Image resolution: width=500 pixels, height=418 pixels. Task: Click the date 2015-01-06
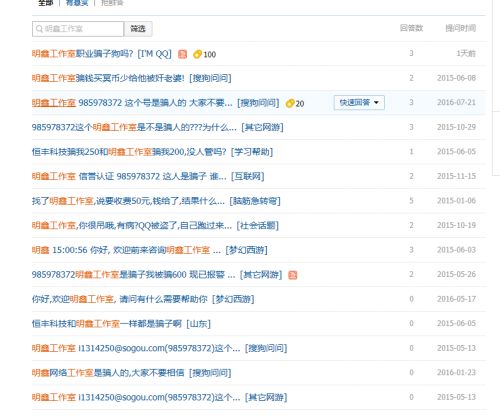click(456, 201)
